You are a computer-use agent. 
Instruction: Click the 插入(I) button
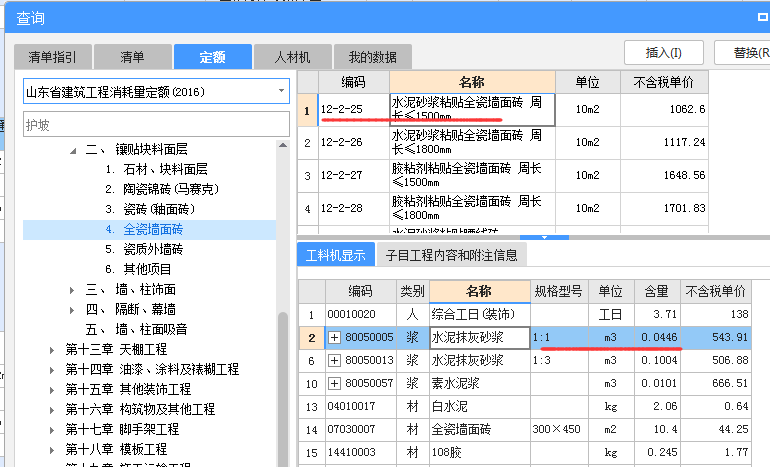[x=663, y=53]
